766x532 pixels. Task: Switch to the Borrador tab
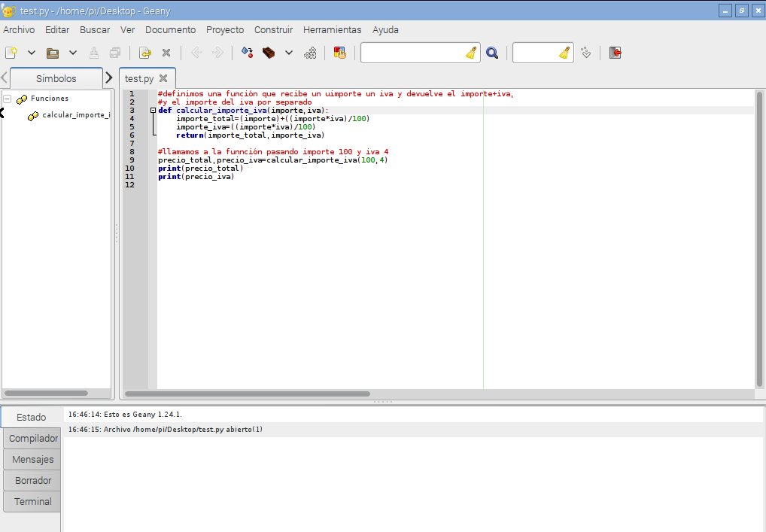32,480
